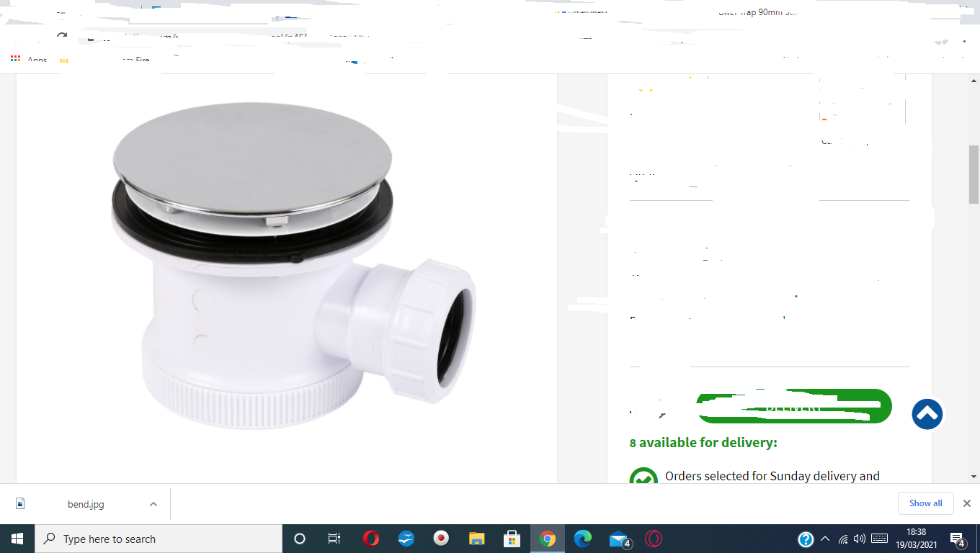Launch Microsoft Edge from the taskbar
Viewport: 980px width, 553px height.
coord(582,539)
